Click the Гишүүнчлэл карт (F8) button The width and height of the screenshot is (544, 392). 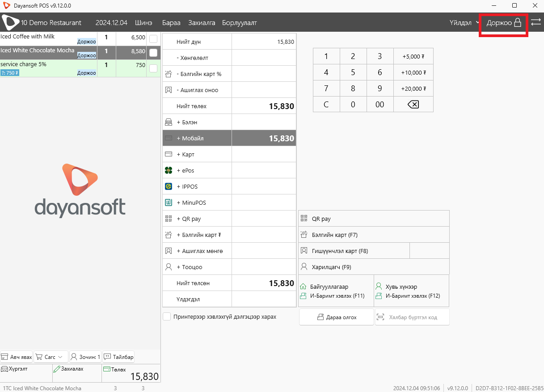coord(354,251)
